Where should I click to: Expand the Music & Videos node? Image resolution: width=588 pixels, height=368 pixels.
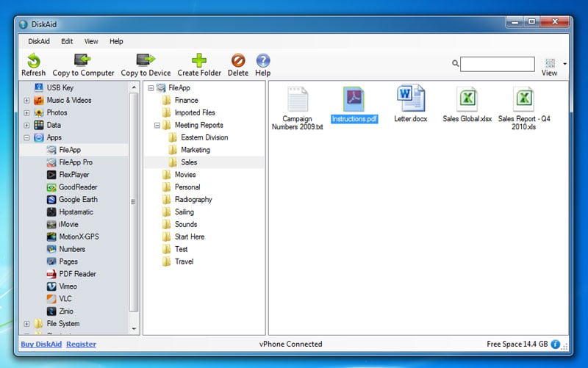point(26,101)
